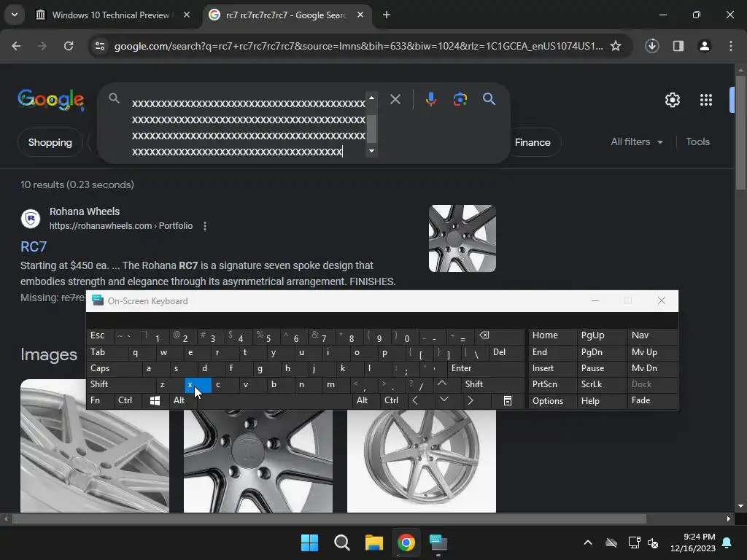Reload the current page
The image size is (747, 560).
point(69,46)
